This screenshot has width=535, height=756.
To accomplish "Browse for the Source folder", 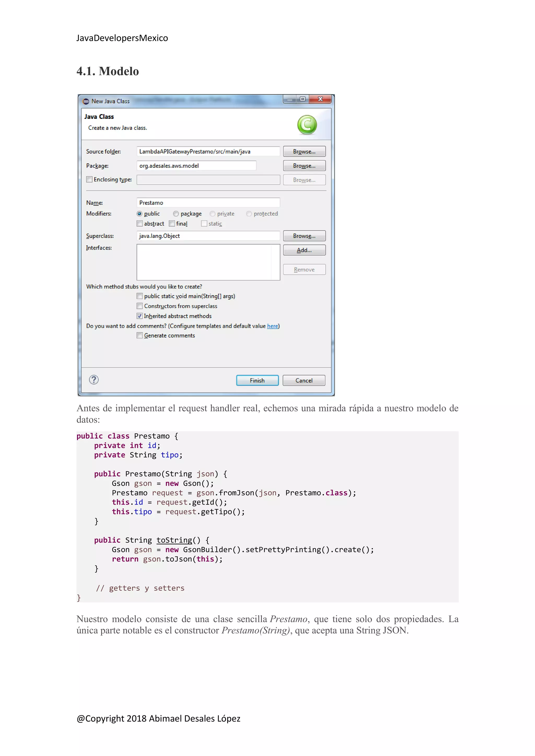I will (304, 151).
